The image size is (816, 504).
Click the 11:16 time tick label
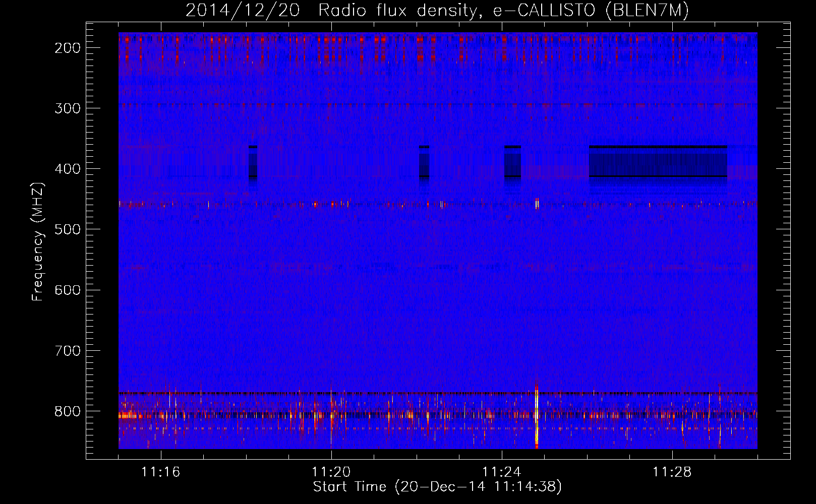coord(160,472)
